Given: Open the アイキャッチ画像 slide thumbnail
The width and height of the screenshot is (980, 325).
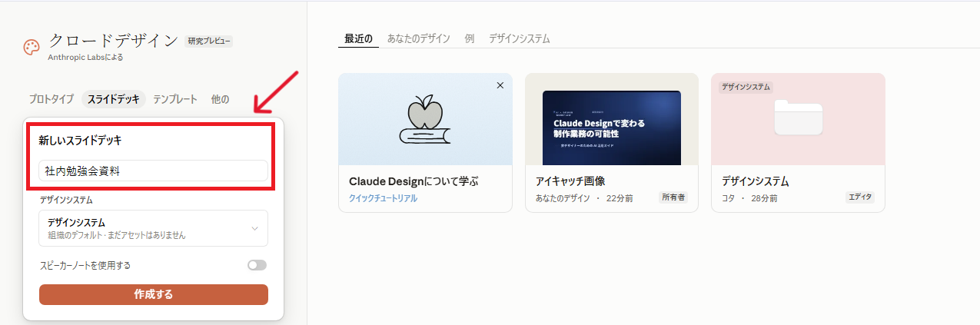Looking at the screenshot, I should click(x=612, y=119).
